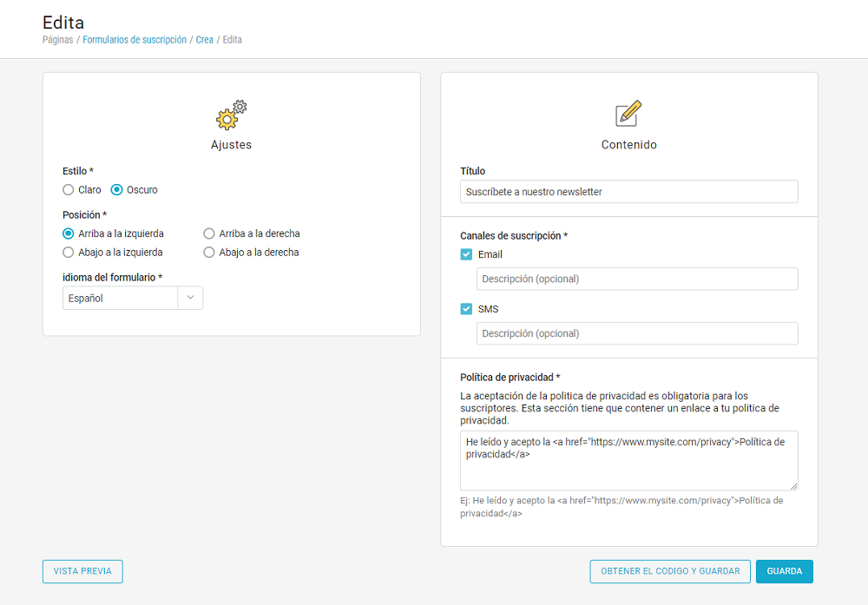Click inside the privacy policy textarea
The width and height of the screenshot is (868, 605).
click(x=628, y=469)
